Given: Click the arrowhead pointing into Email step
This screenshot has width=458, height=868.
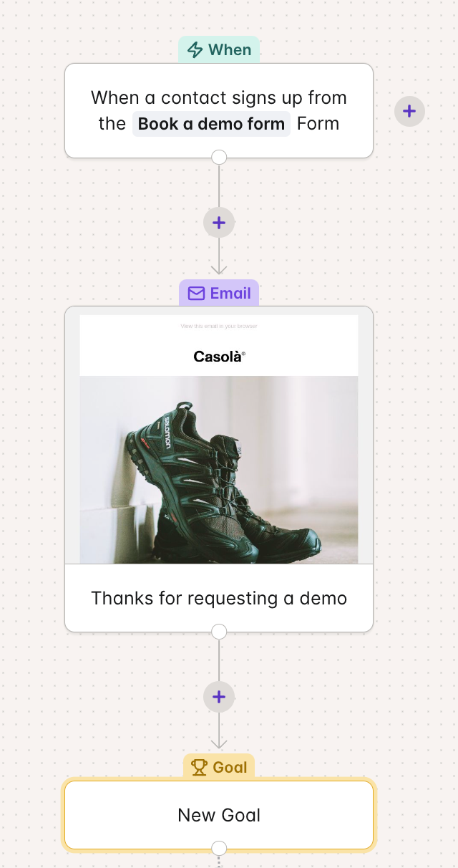Looking at the screenshot, I should coord(219,269).
